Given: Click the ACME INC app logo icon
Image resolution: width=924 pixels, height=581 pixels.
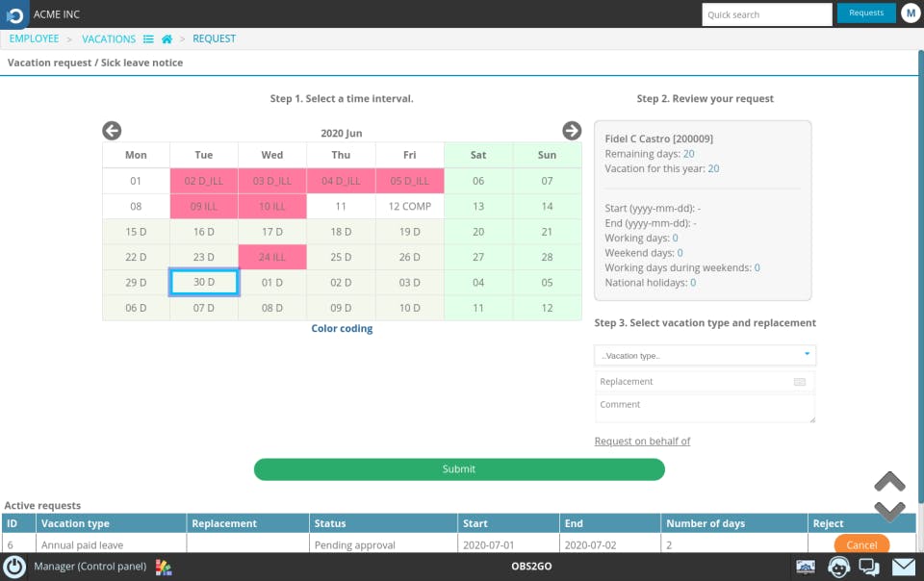Looking at the screenshot, I should [x=14, y=14].
